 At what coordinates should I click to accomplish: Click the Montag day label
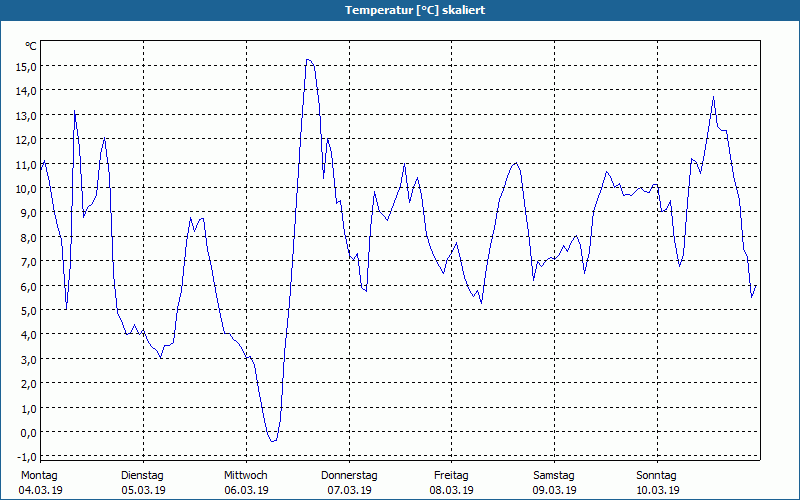(x=39, y=476)
